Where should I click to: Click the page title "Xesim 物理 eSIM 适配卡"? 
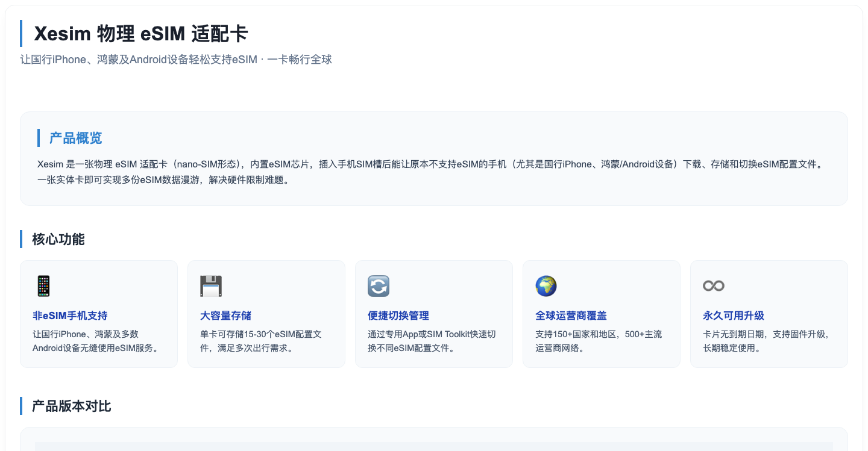click(x=141, y=34)
